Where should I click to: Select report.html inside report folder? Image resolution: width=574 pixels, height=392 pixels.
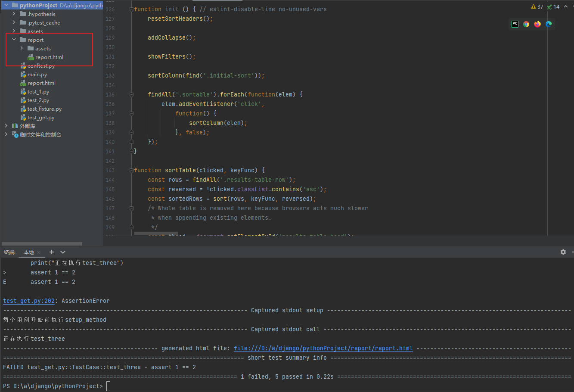click(49, 57)
